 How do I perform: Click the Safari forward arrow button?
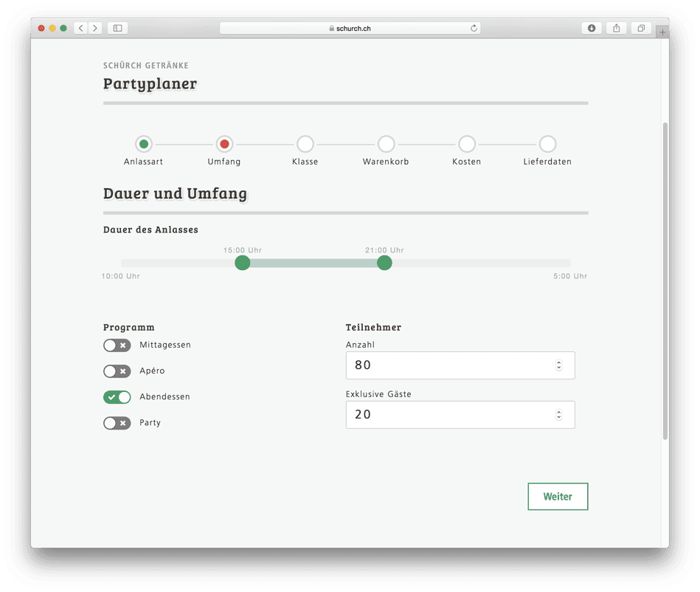(x=94, y=28)
